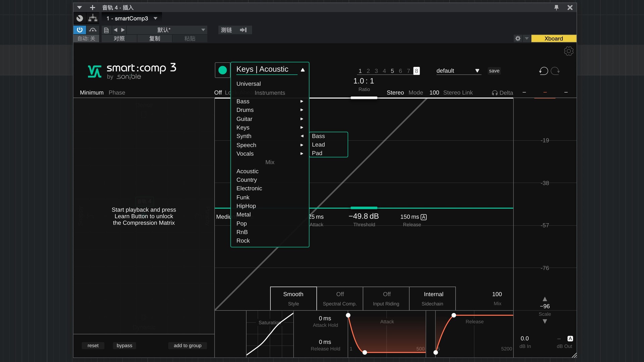This screenshot has height=362, width=644.
Task: Toggle auto release A indicator
Action: click(424, 217)
